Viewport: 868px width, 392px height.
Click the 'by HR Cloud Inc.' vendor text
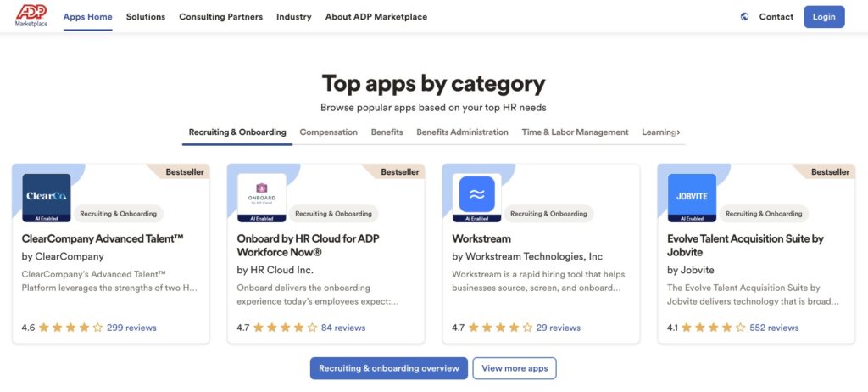tap(275, 270)
